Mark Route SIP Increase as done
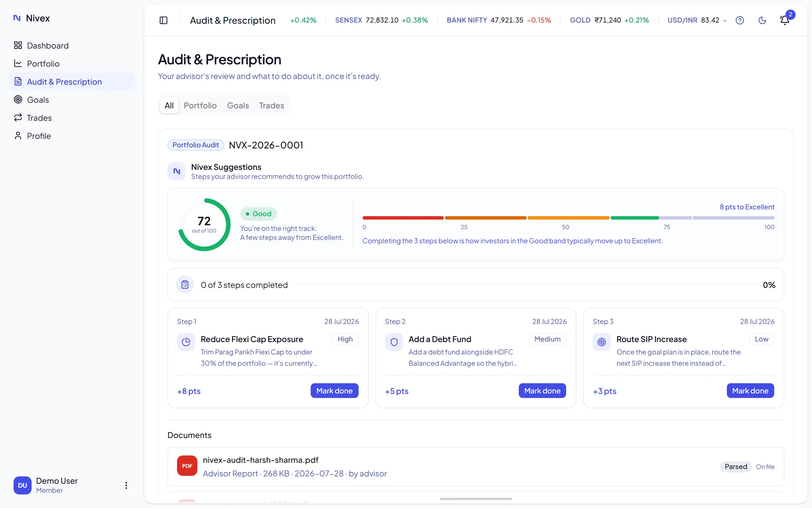 pyautogui.click(x=750, y=391)
